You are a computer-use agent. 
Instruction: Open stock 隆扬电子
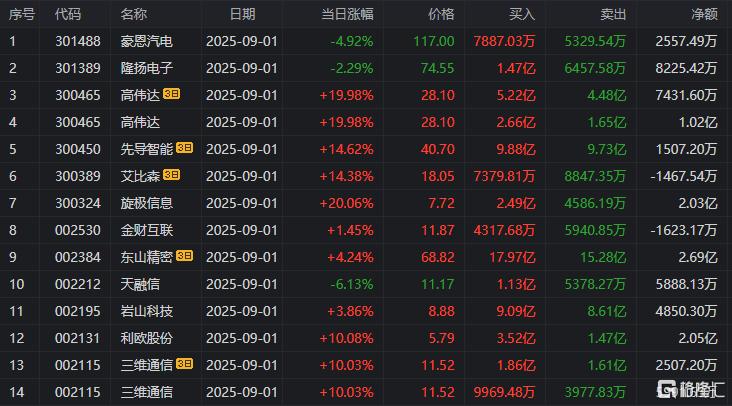click(147, 69)
